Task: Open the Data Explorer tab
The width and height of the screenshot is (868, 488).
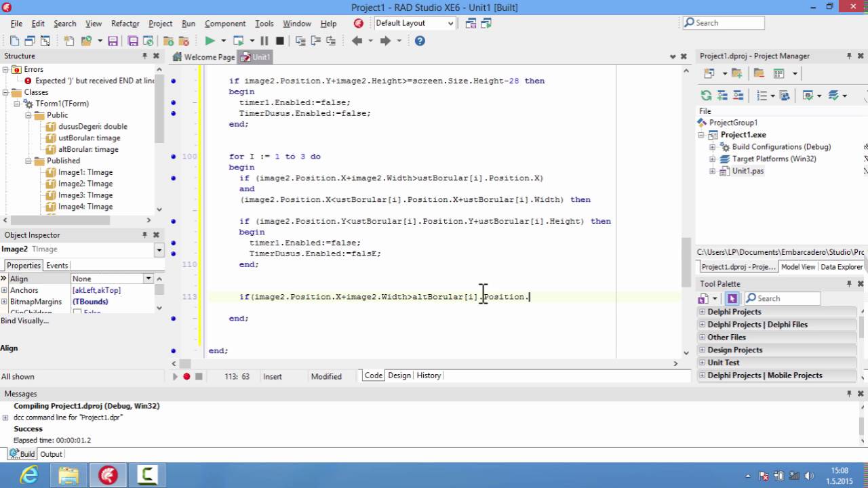Action: tap(842, 267)
